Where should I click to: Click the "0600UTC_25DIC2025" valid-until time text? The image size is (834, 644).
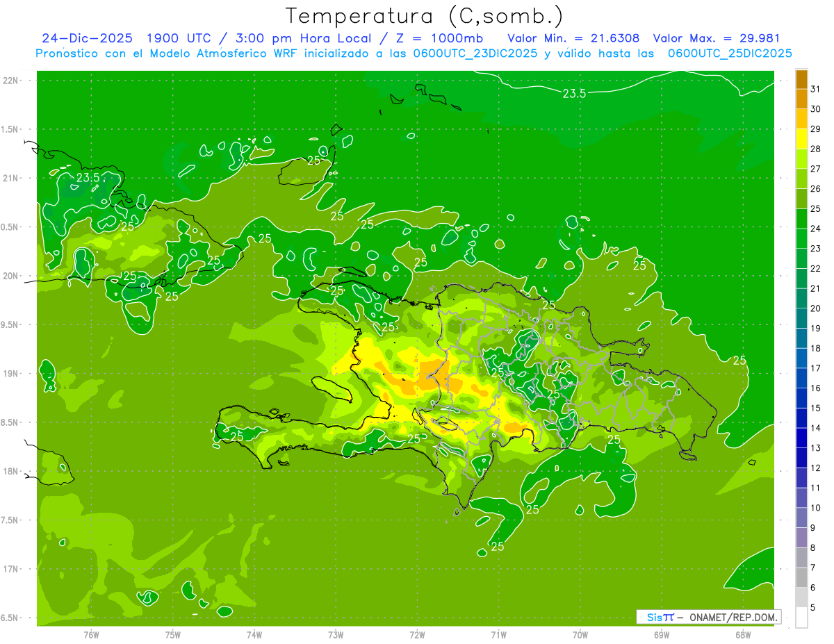(x=730, y=53)
